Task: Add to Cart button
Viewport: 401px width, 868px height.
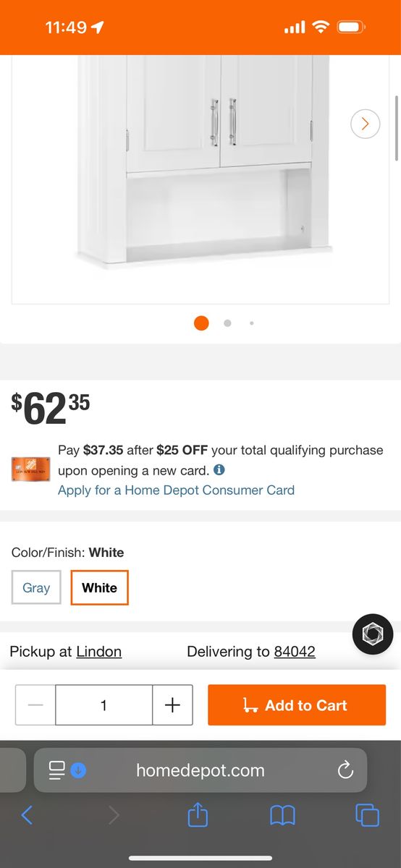Action: tap(297, 705)
